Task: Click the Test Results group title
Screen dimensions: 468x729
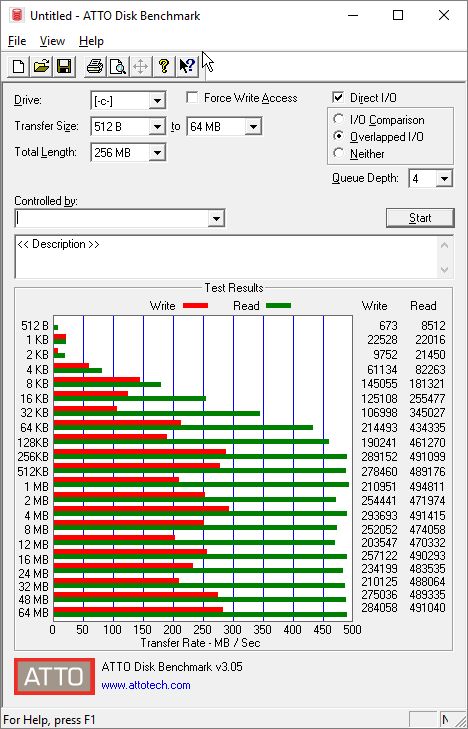Action: click(x=234, y=288)
